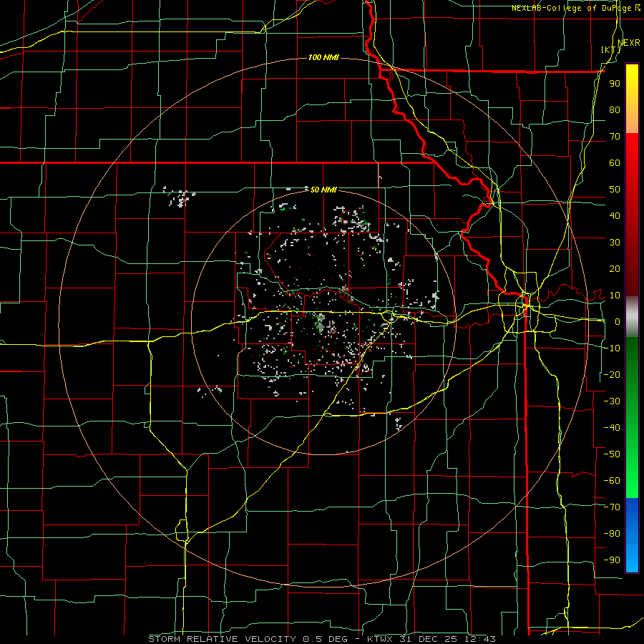Click the 100 NMI range ring label
The image size is (644, 644).
click(323, 57)
